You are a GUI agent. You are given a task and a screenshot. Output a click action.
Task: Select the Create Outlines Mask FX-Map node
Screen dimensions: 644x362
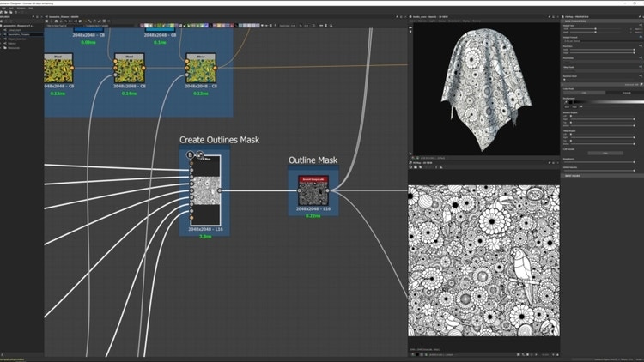pos(204,190)
